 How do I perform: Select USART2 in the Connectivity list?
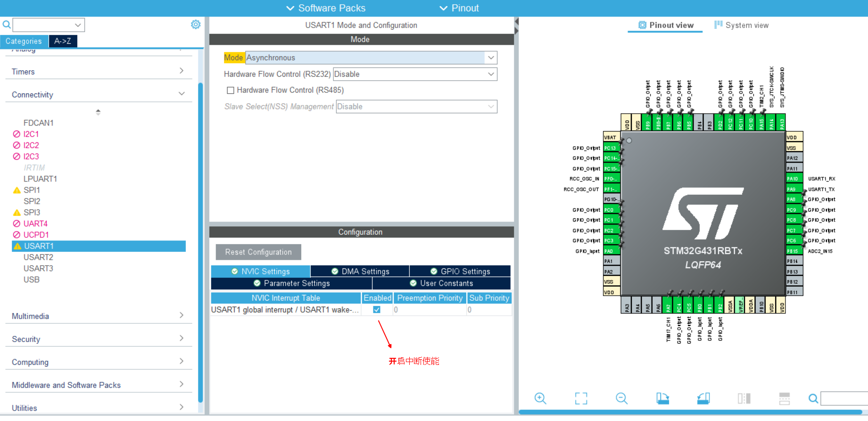[x=38, y=257]
